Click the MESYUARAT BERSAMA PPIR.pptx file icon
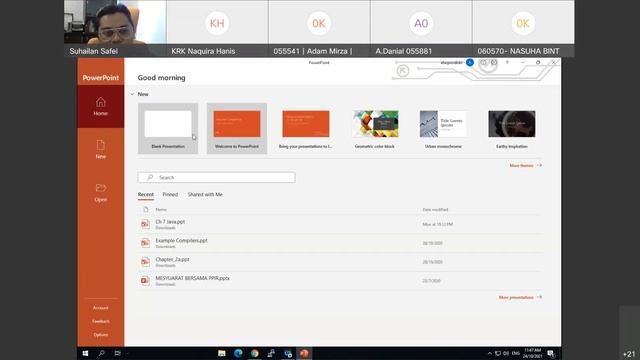 pos(145,280)
